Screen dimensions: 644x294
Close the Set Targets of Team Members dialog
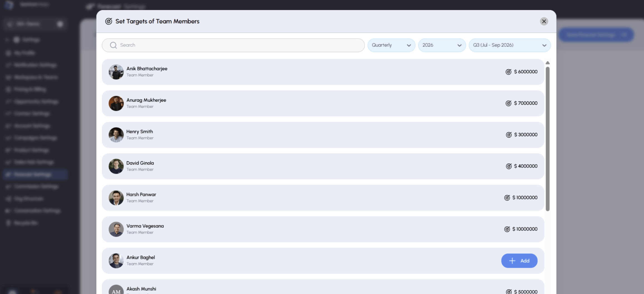[x=544, y=21]
